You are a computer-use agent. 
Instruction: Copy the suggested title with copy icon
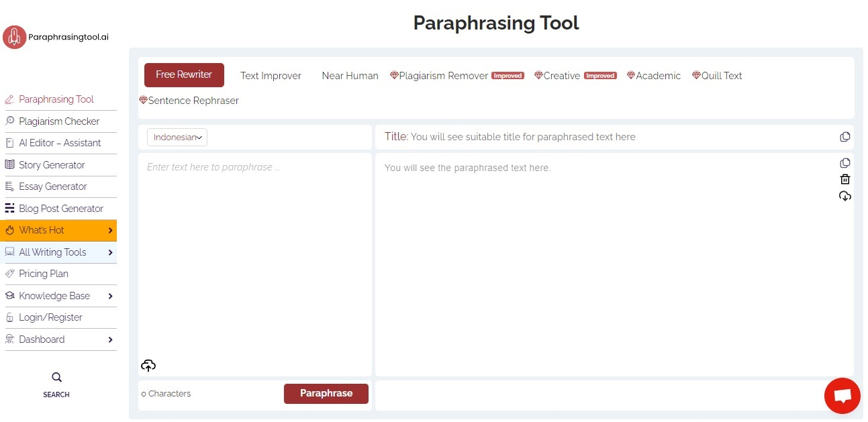pyautogui.click(x=845, y=137)
